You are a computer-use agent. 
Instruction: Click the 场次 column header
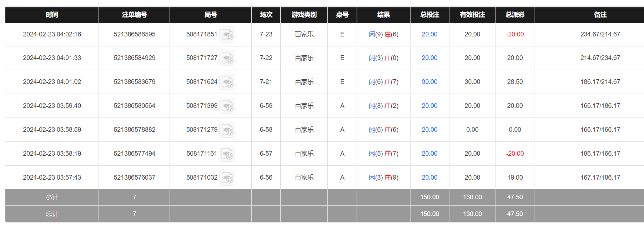tap(266, 15)
